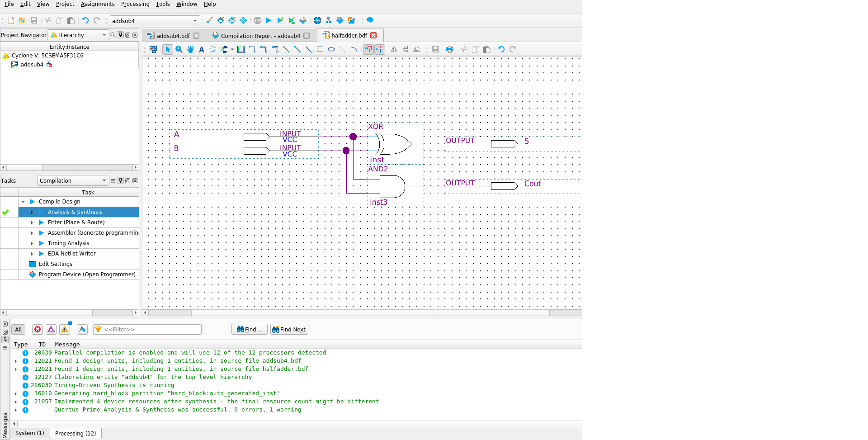
Task: Switch to Processing (12) messages tab
Action: [75, 433]
